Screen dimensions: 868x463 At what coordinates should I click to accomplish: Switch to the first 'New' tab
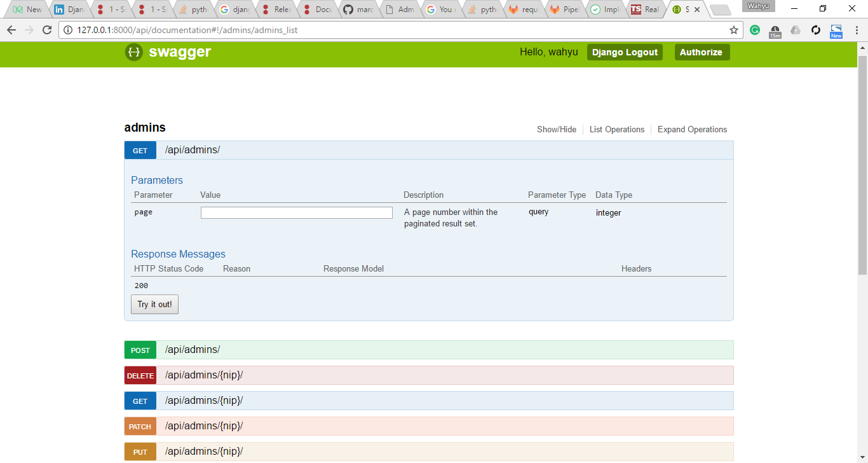pyautogui.click(x=28, y=10)
